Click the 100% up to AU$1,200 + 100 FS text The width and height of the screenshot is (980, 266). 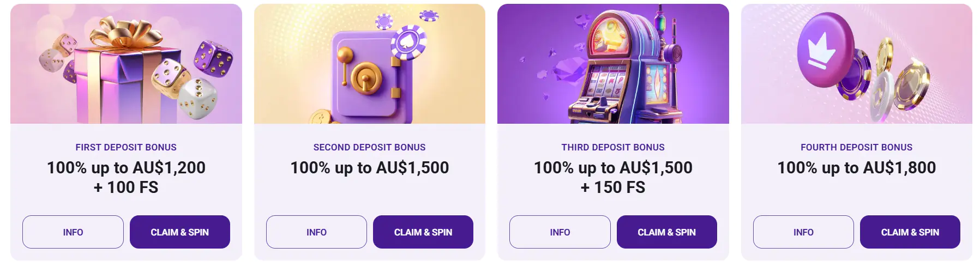pos(126,177)
